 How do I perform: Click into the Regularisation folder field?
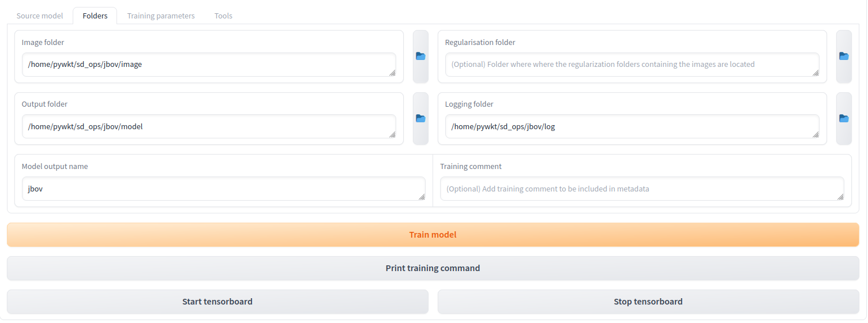pyautogui.click(x=631, y=65)
